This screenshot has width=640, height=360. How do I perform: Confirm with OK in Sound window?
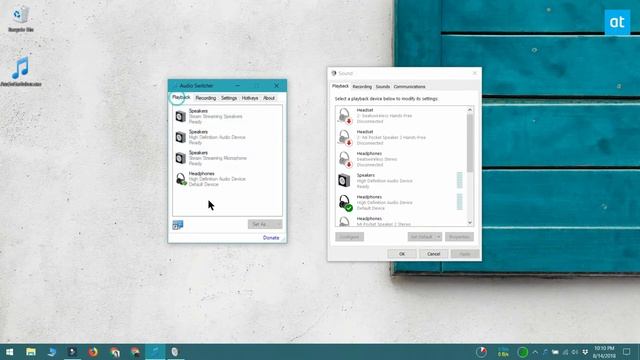click(402, 254)
